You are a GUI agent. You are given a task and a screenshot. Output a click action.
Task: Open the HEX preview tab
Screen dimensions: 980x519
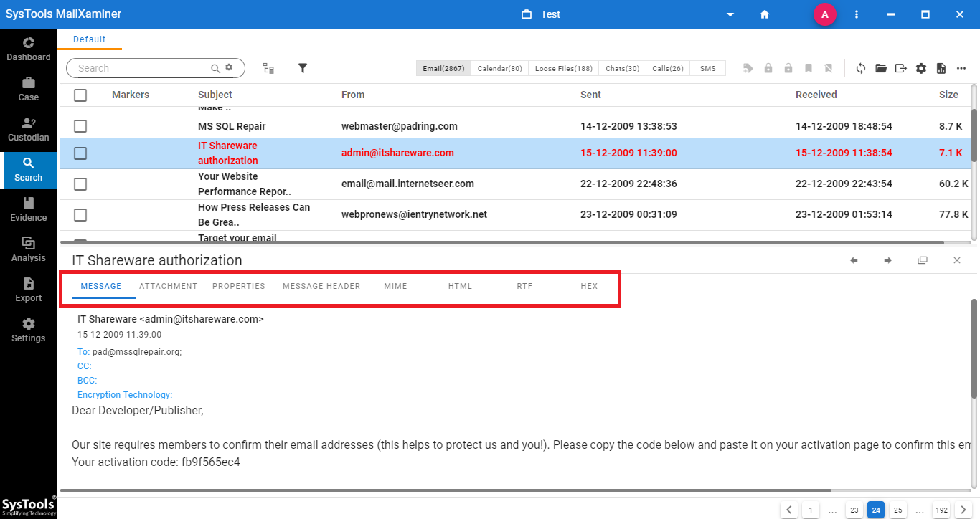pos(589,286)
